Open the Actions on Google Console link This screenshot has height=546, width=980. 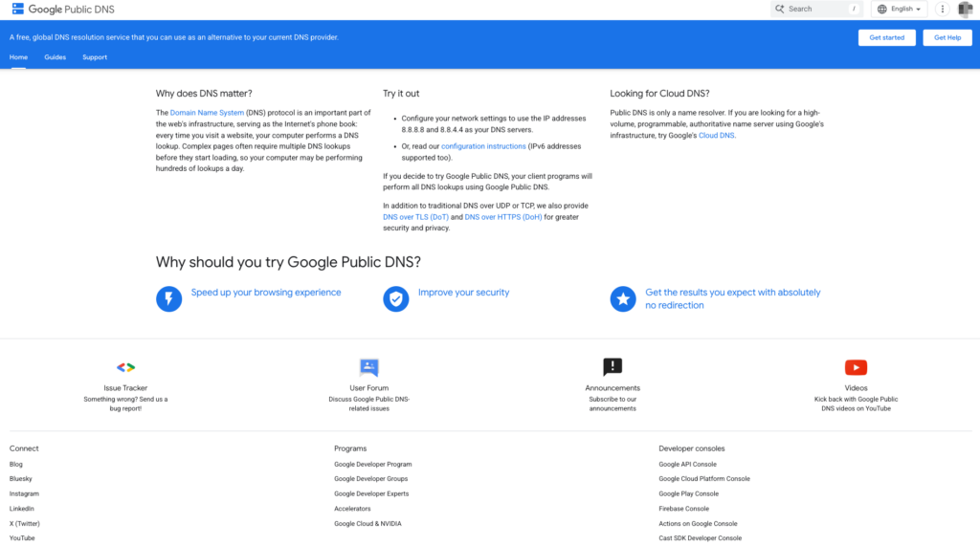pyautogui.click(x=698, y=523)
